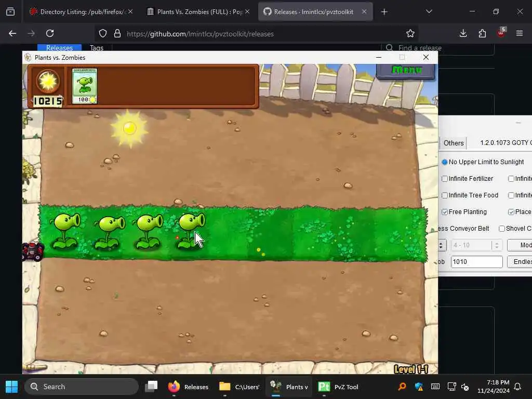Open a new browser tab
The width and height of the screenshot is (532, 399).
click(384, 12)
